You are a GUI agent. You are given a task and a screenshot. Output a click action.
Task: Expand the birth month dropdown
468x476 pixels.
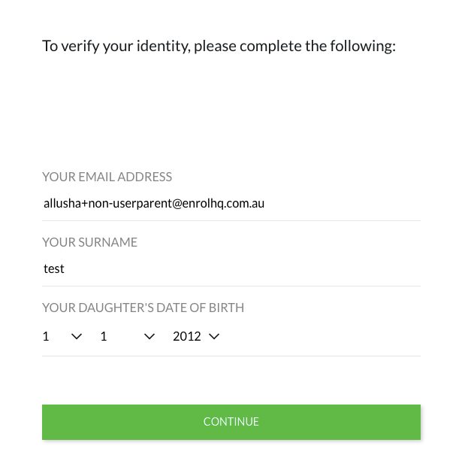pos(127,336)
